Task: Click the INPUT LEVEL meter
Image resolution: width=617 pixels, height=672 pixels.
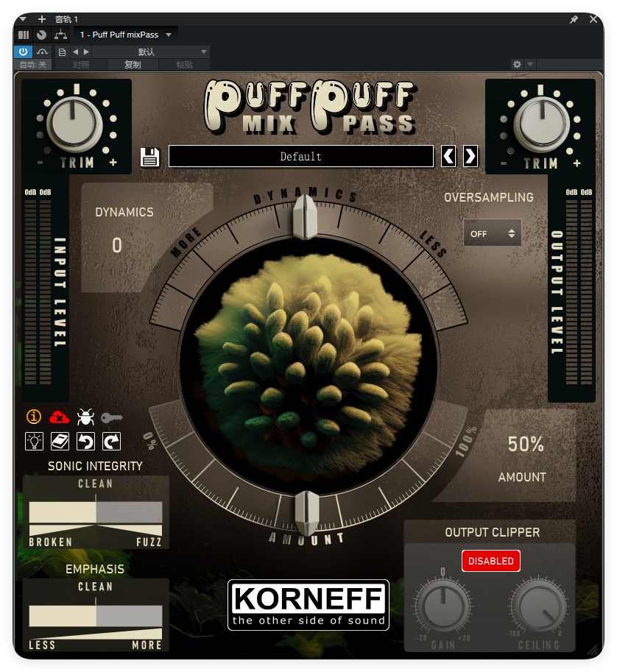Action: pos(38,291)
